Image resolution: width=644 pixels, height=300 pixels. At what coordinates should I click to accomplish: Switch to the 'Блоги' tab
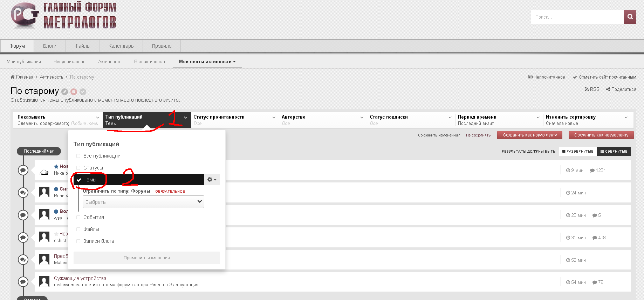coord(50,46)
